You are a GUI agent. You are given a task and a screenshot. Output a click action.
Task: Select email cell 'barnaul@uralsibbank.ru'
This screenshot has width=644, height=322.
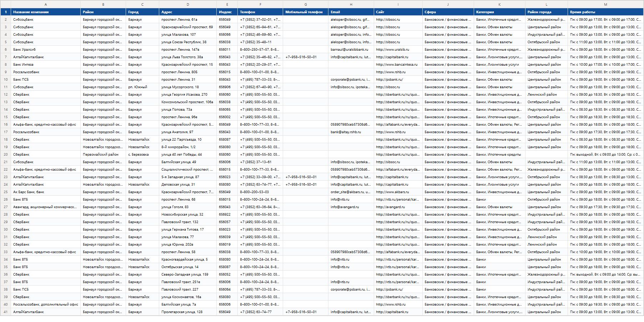351,49
